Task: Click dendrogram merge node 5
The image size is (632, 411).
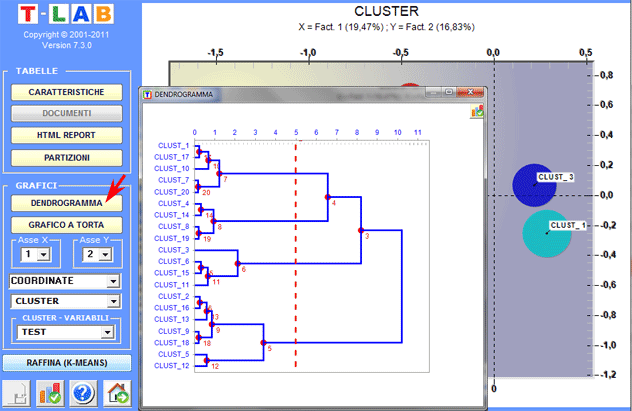Action: 263,343
